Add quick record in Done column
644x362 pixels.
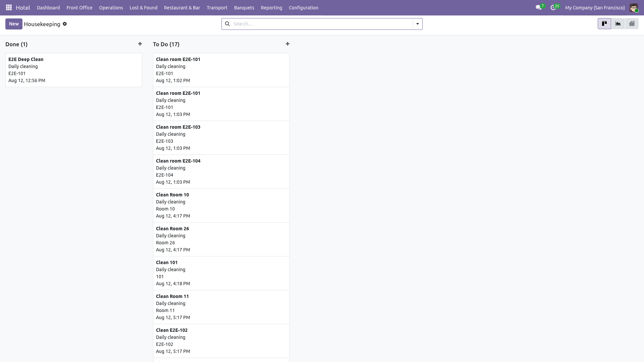coord(140,44)
